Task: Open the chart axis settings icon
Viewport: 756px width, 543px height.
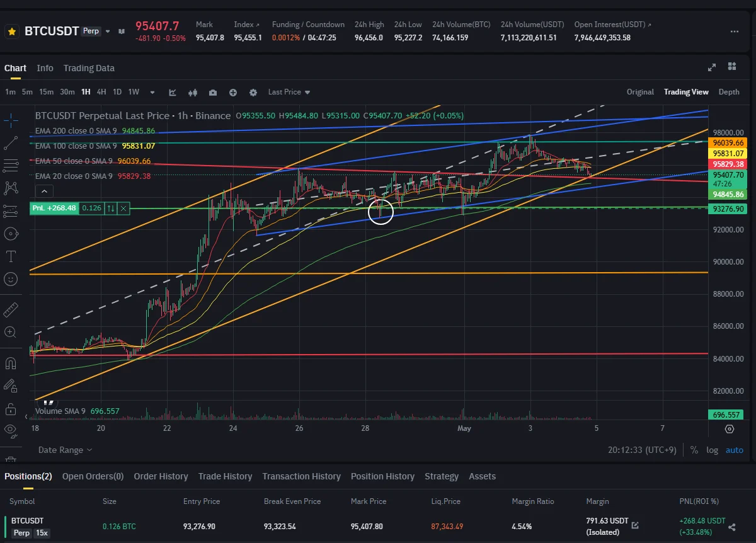Action: point(730,429)
